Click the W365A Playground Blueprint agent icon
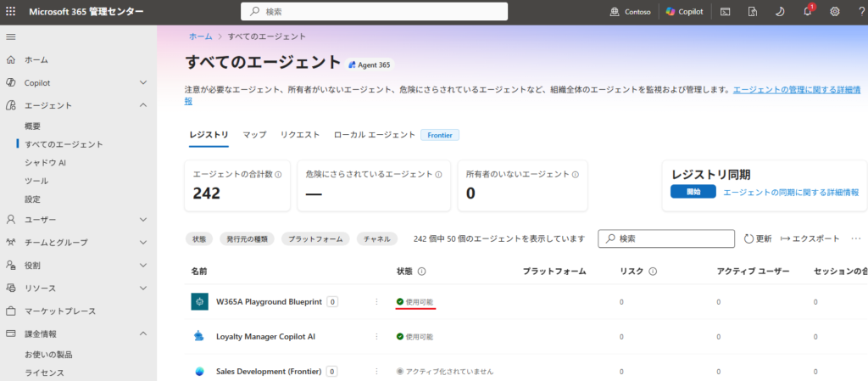Viewport: 868px width, 381px height. coord(199,302)
